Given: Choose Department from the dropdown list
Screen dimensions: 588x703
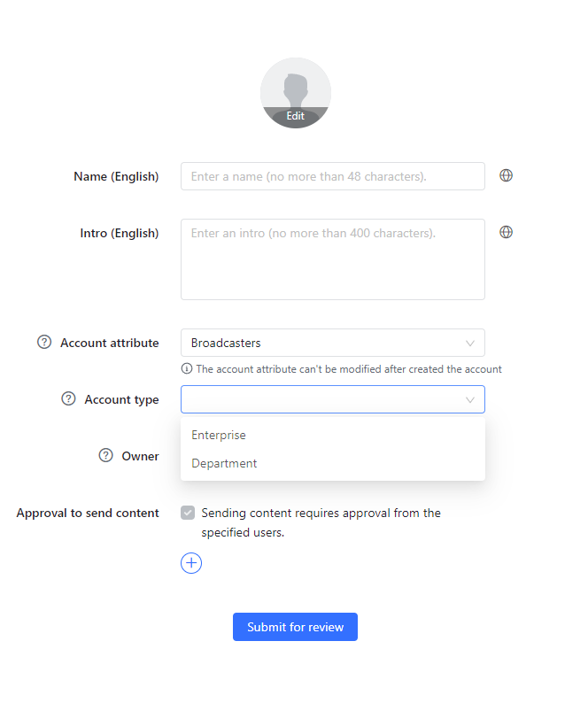Looking at the screenshot, I should (224, 463).
